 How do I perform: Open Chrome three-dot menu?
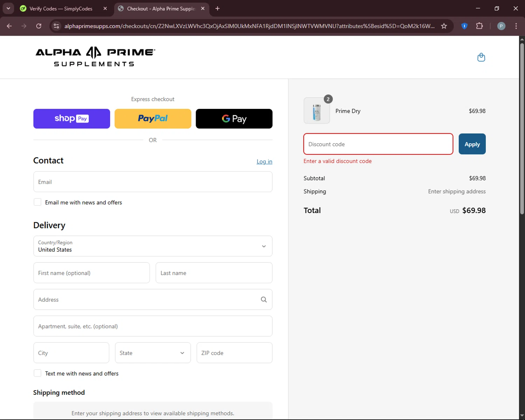[516, 26]
